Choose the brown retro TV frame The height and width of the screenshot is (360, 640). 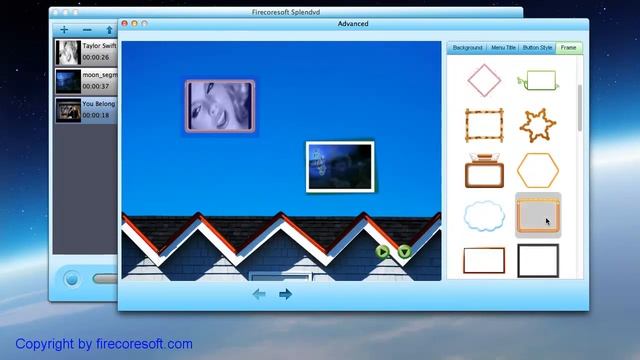[484, 171]
